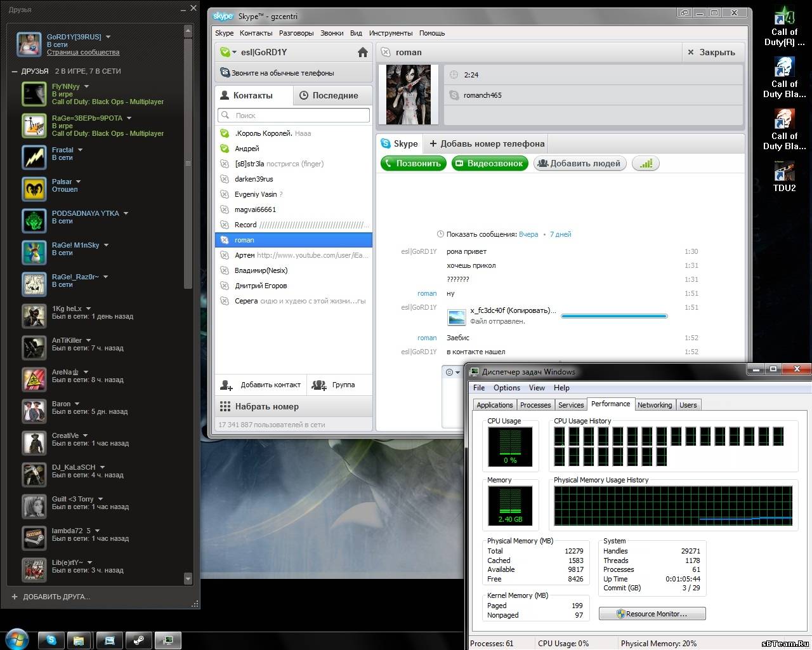
Task: Open the 'Звонки' menu in Skype
Action: pos(332,33)
